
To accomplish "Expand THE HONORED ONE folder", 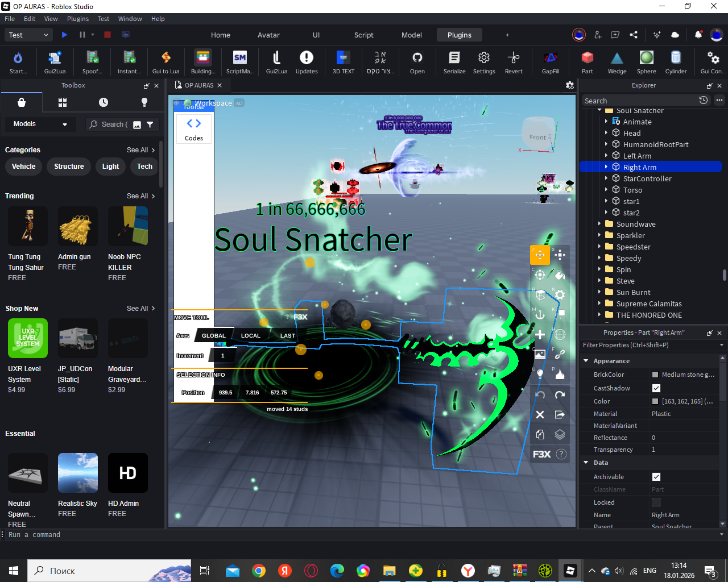I will [599, 315].
